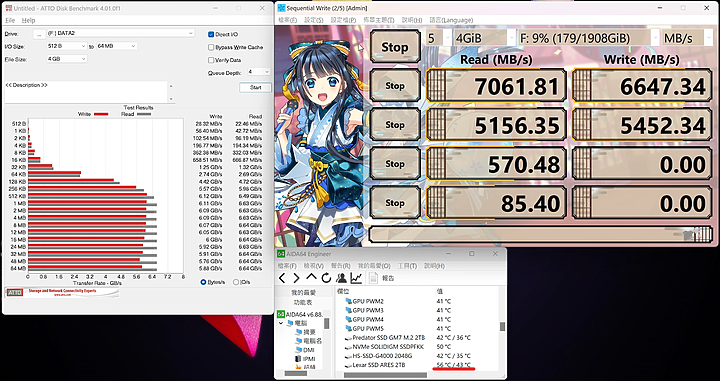This screenshot has width=720, height=381.
Task: Open AIDA64 檢視(V) menu
Action: click(x=314, y=266)
